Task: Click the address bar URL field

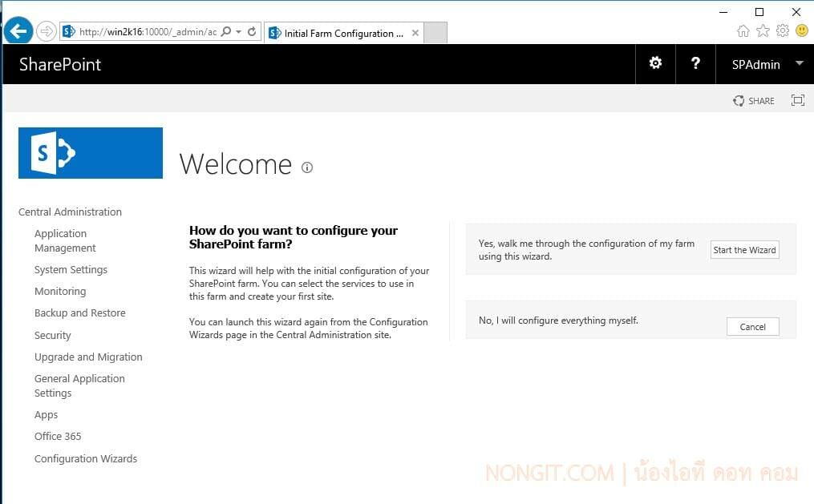Action: [x=147, y=31]
